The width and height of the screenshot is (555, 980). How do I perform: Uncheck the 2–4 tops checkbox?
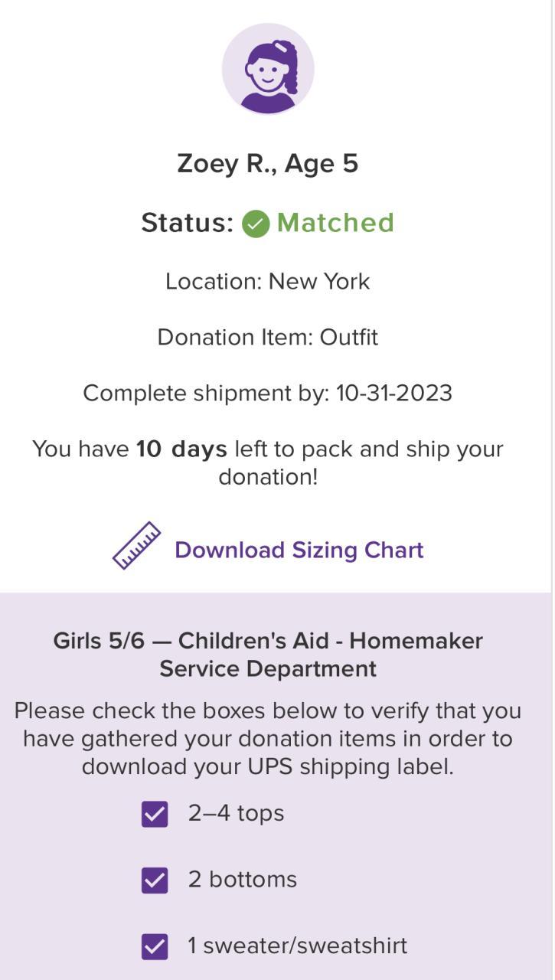(x=155, y=814)
